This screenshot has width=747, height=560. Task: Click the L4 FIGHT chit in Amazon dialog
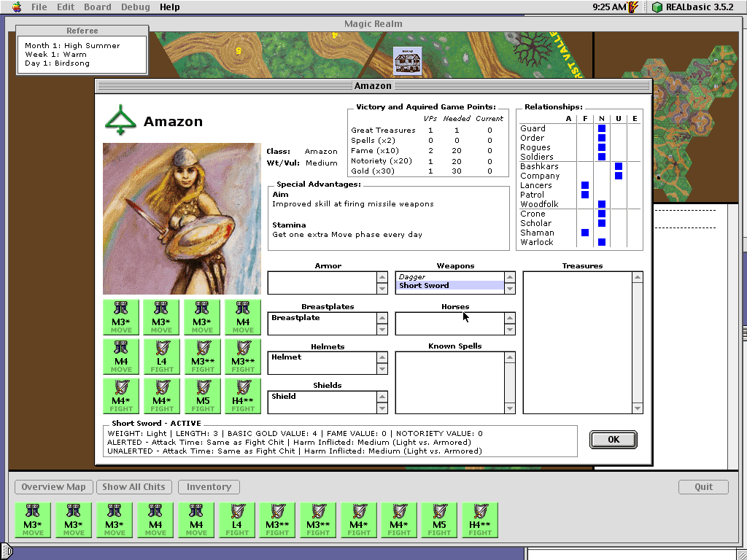coord(162,356)
